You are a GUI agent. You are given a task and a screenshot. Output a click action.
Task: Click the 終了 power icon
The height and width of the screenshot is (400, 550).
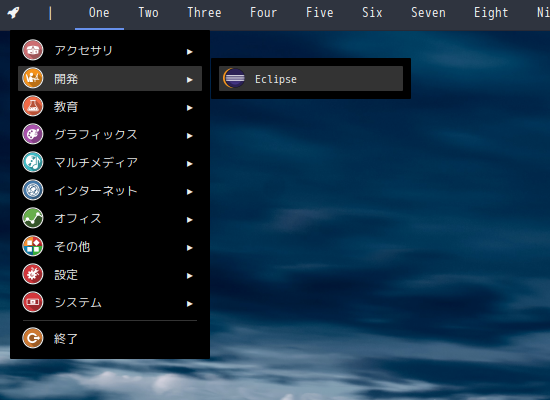(33, 338)
